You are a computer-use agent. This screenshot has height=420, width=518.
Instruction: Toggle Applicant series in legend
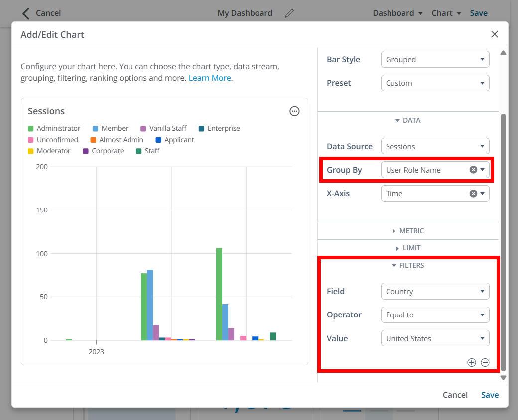tap(175, 140)
